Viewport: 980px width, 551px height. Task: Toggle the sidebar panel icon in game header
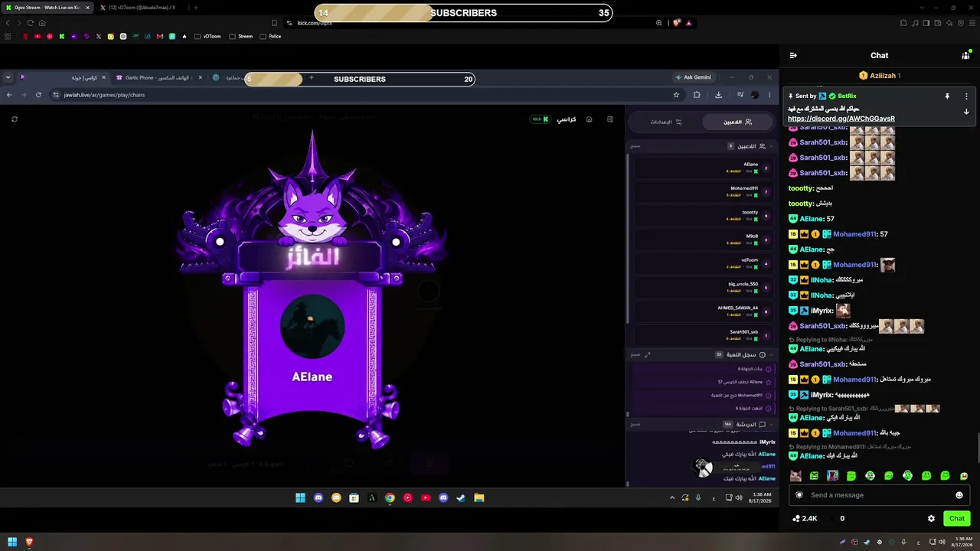[610, 119]
